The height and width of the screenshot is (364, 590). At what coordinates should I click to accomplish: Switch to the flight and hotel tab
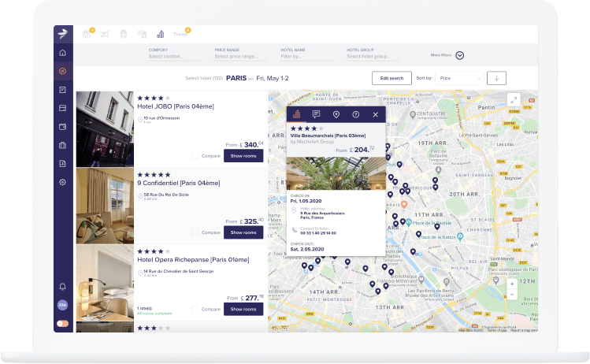tap(142, 34)
